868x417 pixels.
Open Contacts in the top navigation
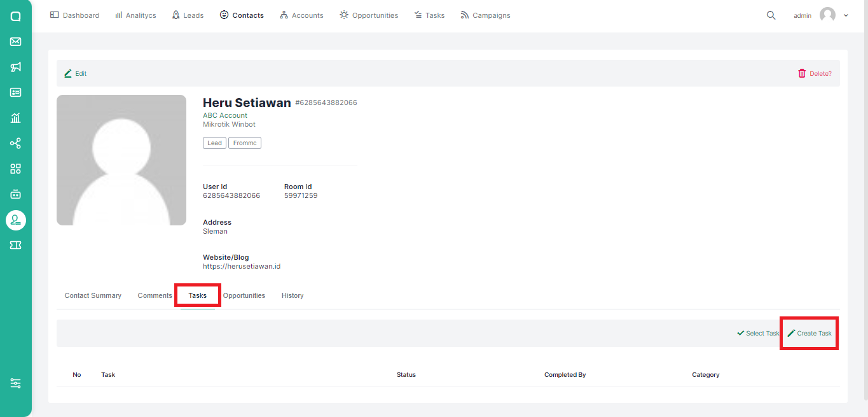[x=242, y=15]
